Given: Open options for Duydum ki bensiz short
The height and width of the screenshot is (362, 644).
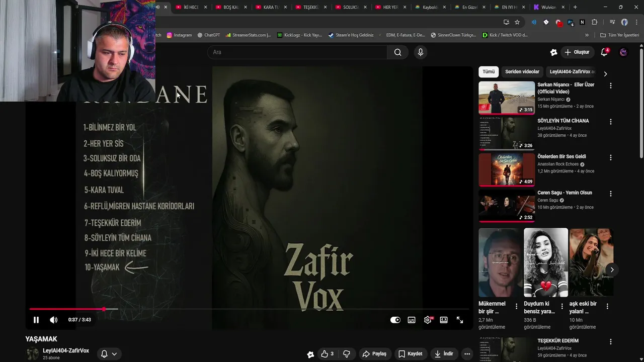Looking at the screenshot, I should [x=562, y=306].
